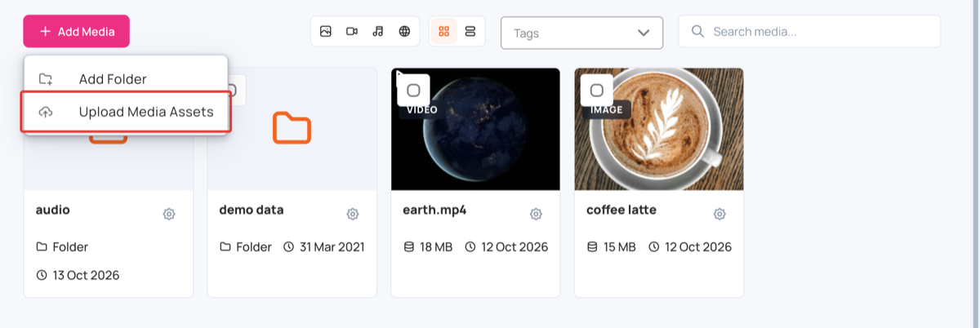Viewport: 980px width, 328px height.
Task: Click the plus icon on Add Media
Action: coord(45,31)
